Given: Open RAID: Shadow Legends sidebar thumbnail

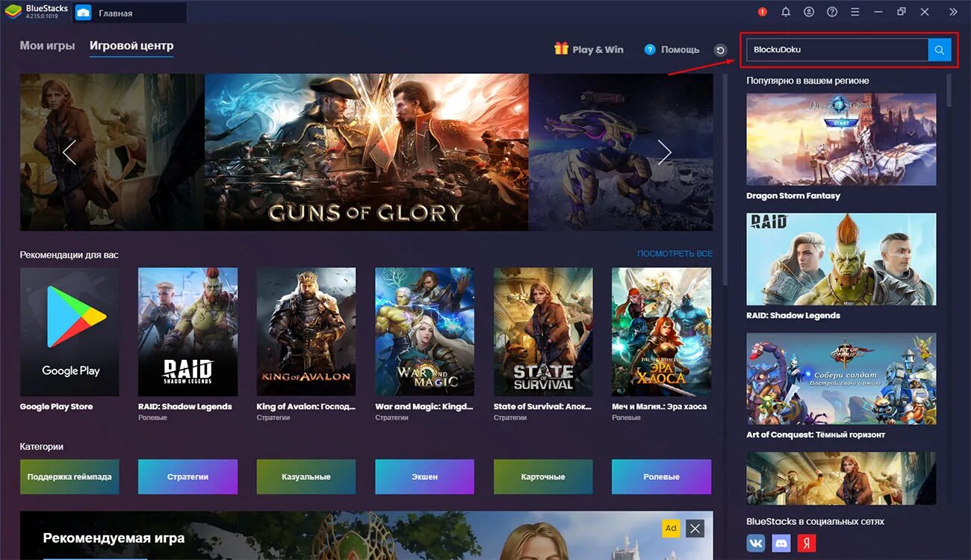Looking at the screenshot, I should tap(841, 259).
